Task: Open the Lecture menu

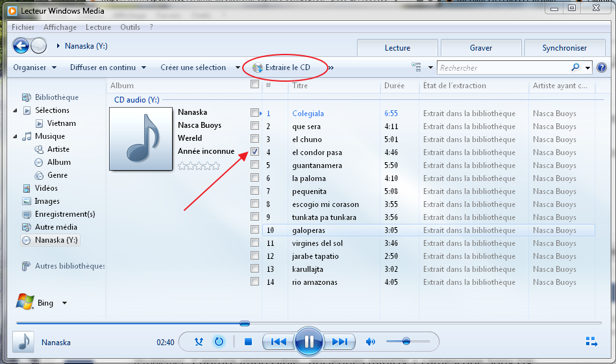Action: [x=98, y=27]
